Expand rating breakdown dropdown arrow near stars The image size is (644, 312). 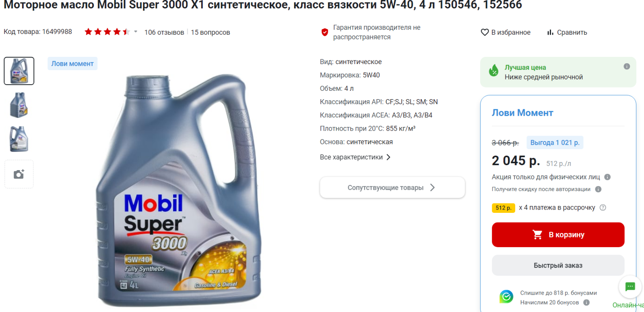[136, 31]
